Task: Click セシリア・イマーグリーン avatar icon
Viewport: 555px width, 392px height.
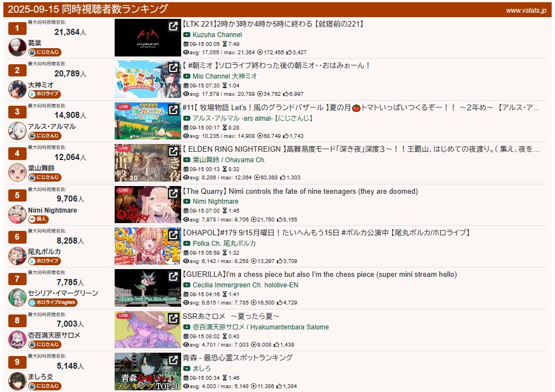Action: (17, 297)
